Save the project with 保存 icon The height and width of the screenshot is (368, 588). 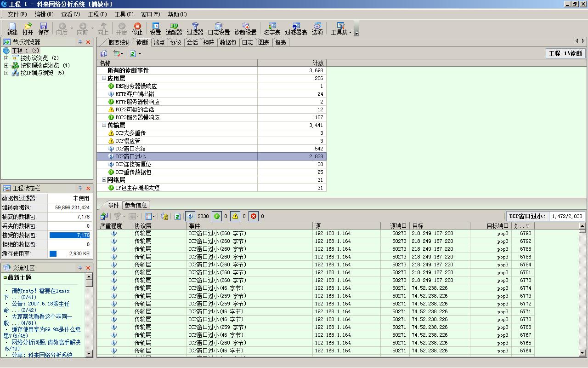[44, 29]
